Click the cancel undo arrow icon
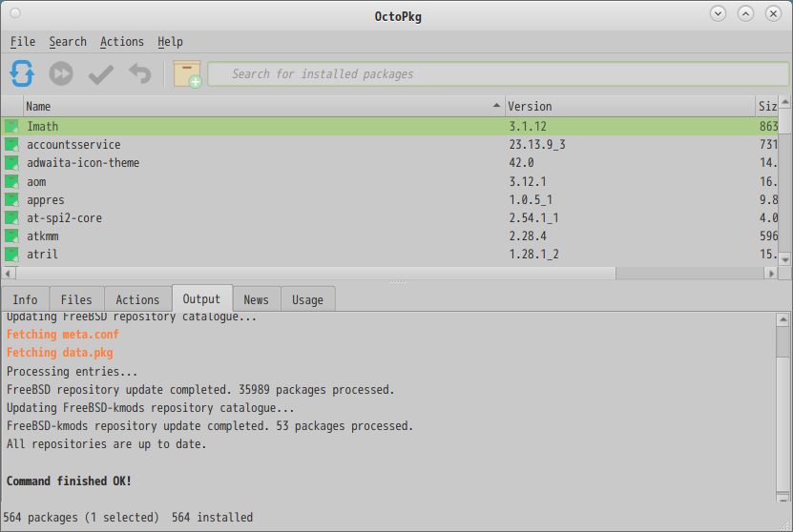The width and height of the screenshot is (793, 532). 140,73
